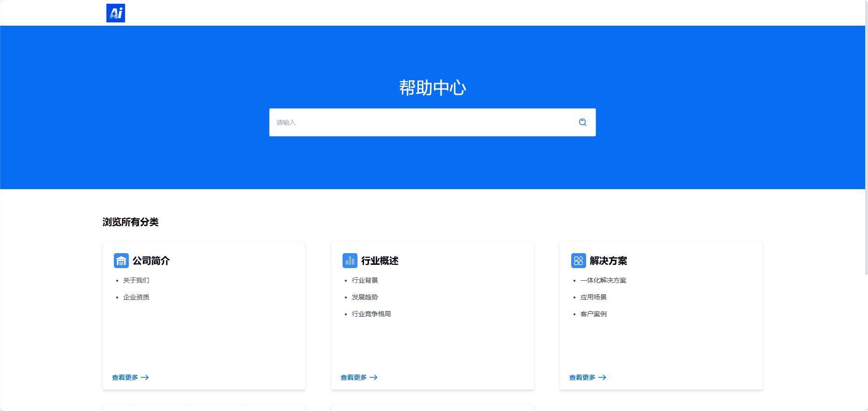Image resolution: width=868 pixels, height=411 pixels.
Task: Click the 浏览所有分类 section heading
Action: tap(131, 222)
